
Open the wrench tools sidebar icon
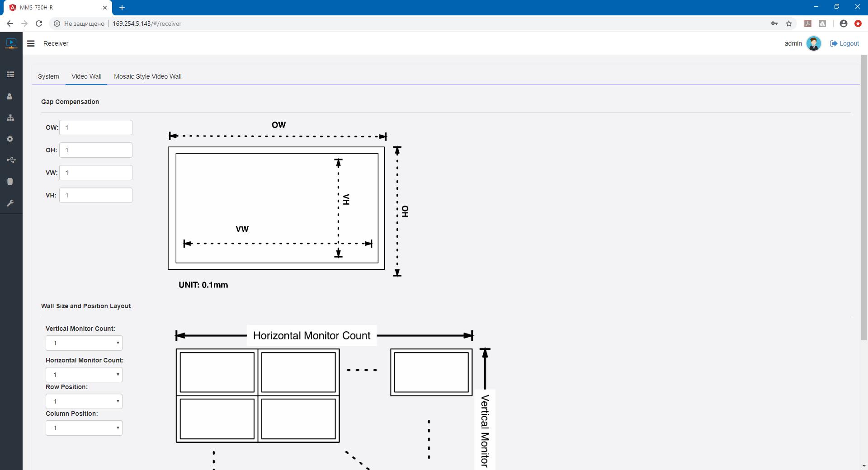(x=10, y=203)
